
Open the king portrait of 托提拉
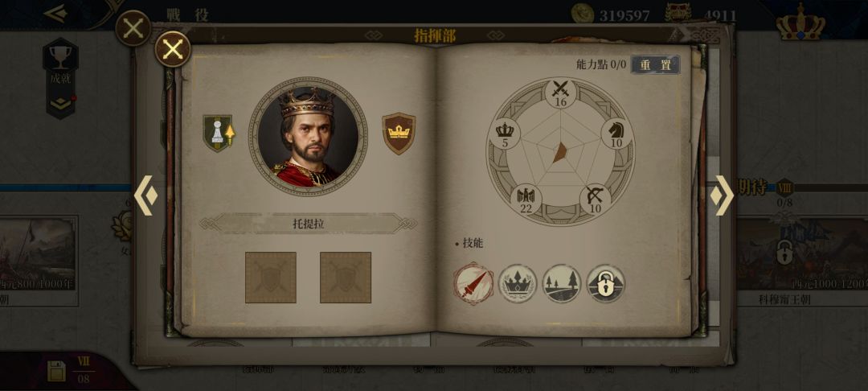pos(308,136)
